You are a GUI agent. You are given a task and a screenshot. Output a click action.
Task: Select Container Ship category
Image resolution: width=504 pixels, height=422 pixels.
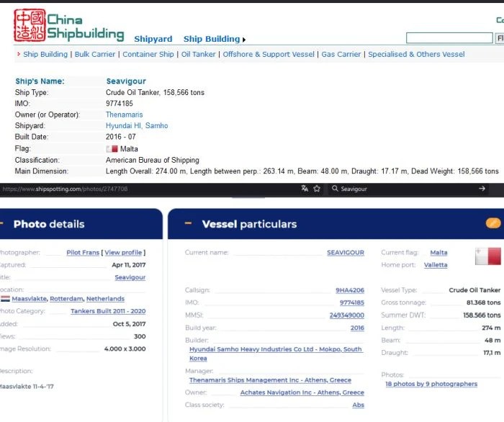[148, 54]
